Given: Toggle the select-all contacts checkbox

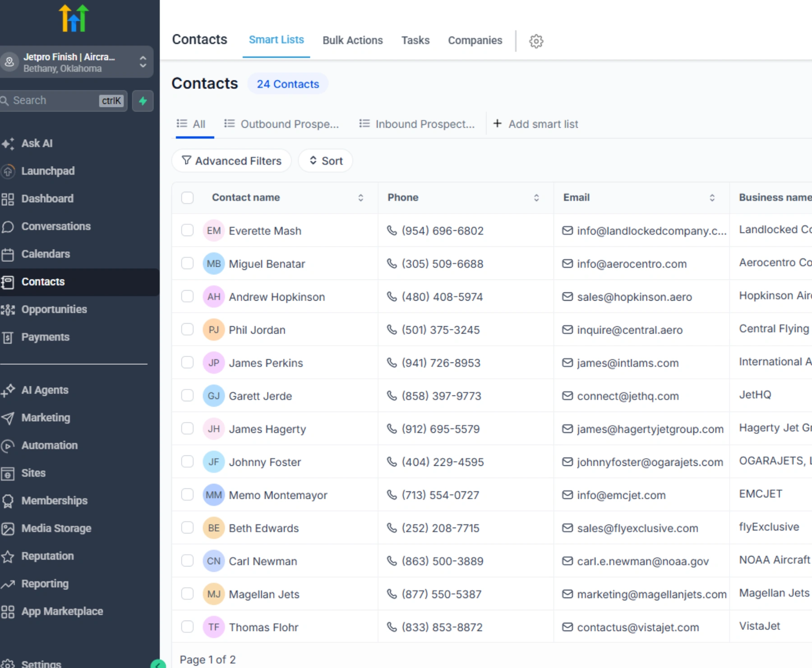Looking at the screenshot, I should pyautogui.click(x=187, y=198).
